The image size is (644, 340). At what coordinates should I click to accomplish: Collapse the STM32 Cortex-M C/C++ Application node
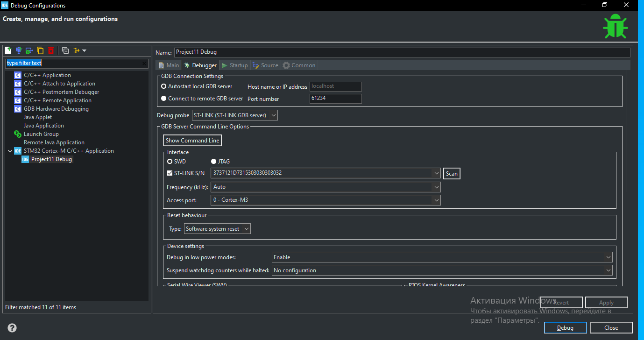(x=10, y=151)
